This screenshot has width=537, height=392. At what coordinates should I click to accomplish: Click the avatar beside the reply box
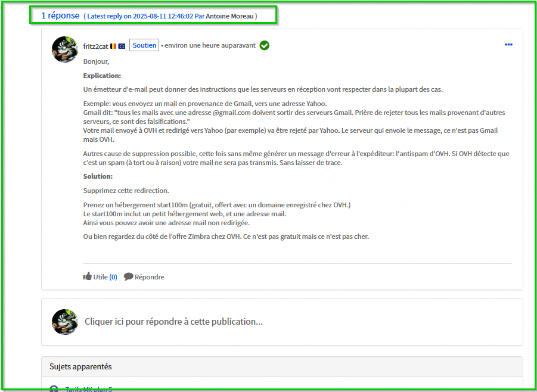[66, 322]
